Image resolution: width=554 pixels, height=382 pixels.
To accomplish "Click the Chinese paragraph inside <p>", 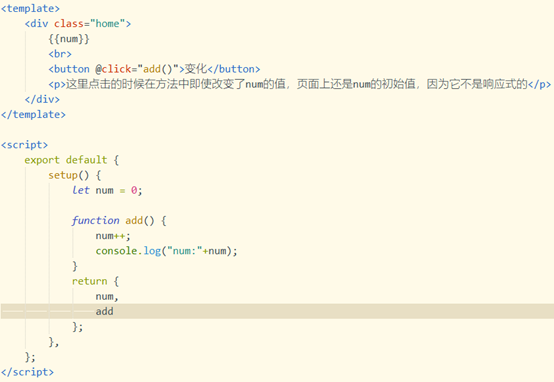I will (x=297, y=84).
